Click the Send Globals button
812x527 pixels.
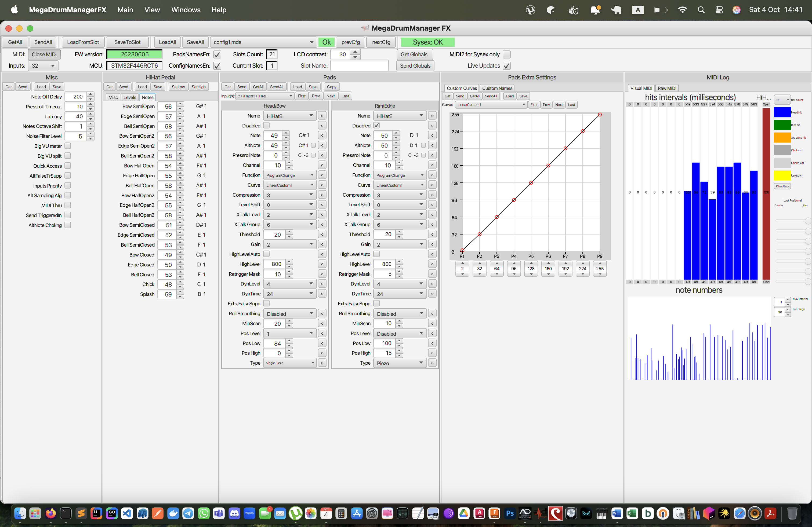415,65
